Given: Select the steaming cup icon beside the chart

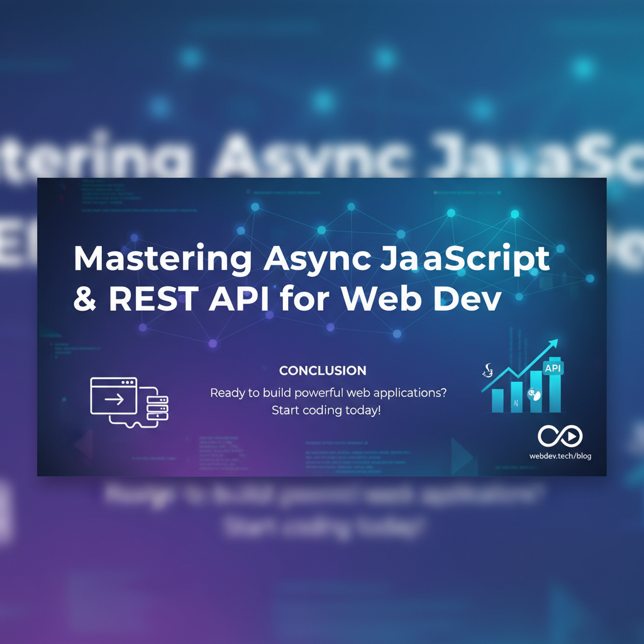Looking at the screenshot, I should [486, 371].
